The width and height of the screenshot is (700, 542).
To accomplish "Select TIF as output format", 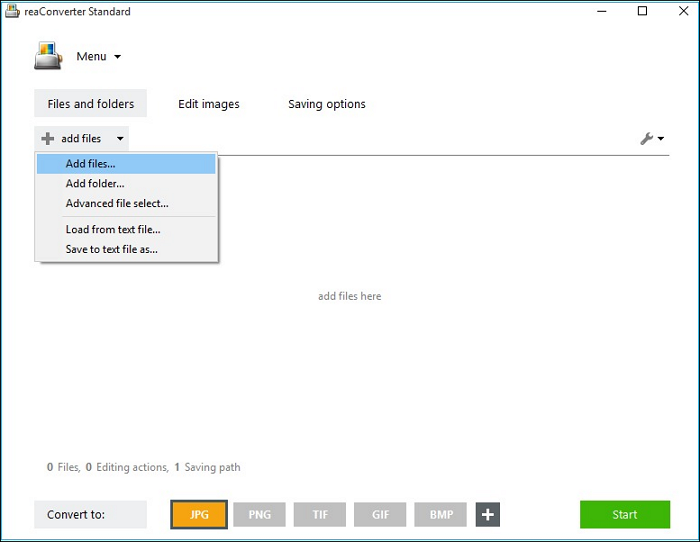I will point(320,514).
